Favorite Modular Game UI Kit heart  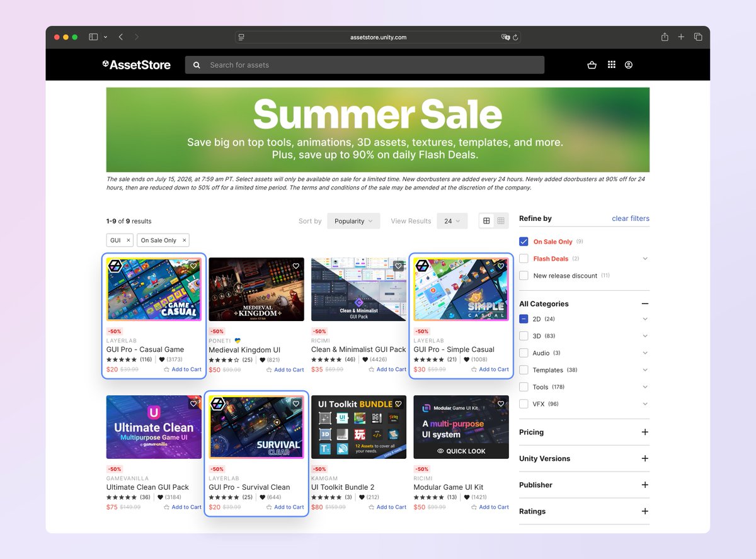click(x=501, y=404)
